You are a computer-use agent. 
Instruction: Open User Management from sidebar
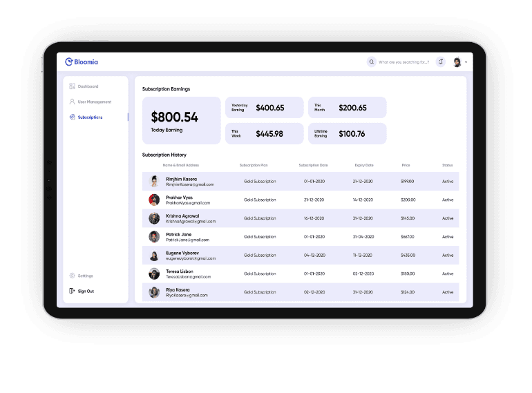(x=95, y=102)
